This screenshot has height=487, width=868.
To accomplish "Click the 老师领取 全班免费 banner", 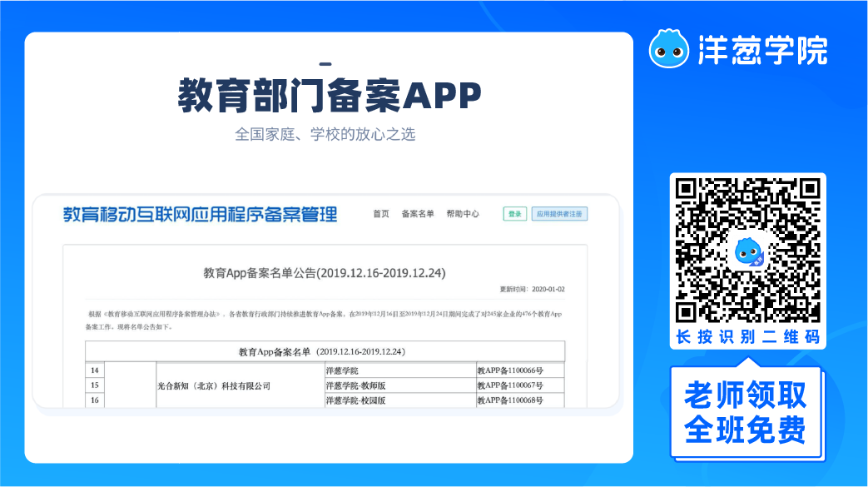I will [746, 412].
